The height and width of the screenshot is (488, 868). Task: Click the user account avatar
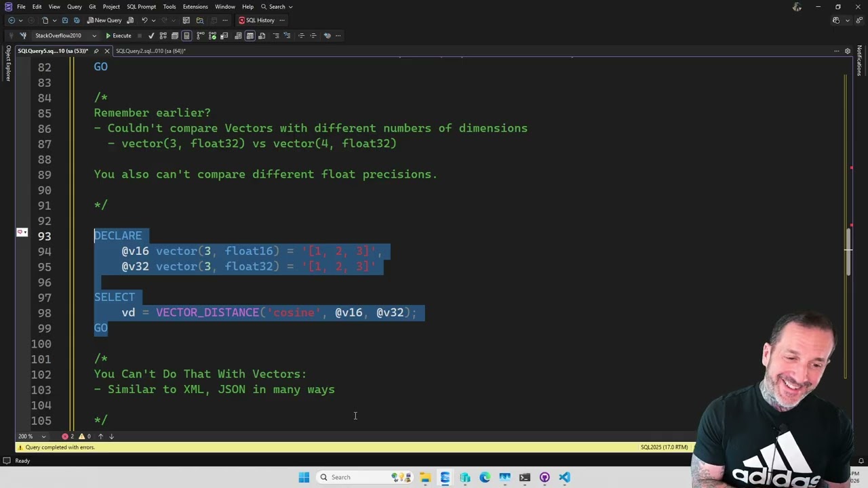[x=797, y=7]
